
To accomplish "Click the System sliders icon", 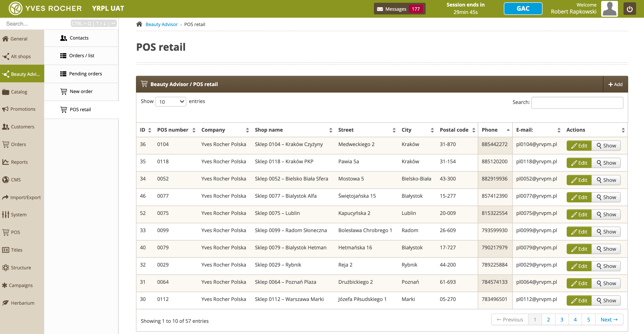I will tap(6, 215).
